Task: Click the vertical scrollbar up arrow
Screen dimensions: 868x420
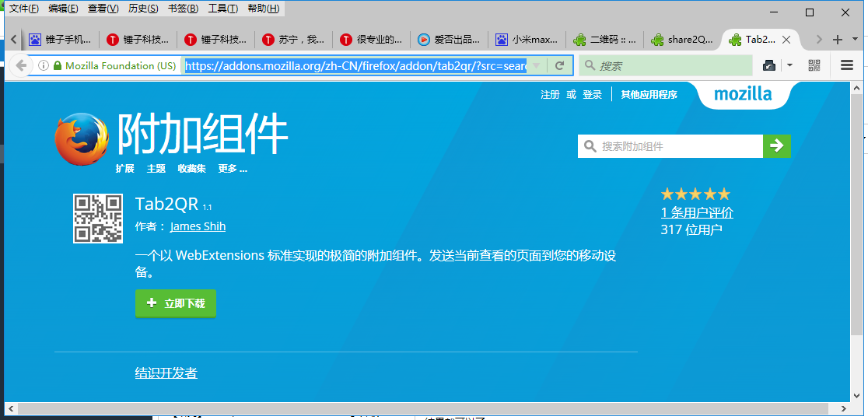Action: [856, 88]
